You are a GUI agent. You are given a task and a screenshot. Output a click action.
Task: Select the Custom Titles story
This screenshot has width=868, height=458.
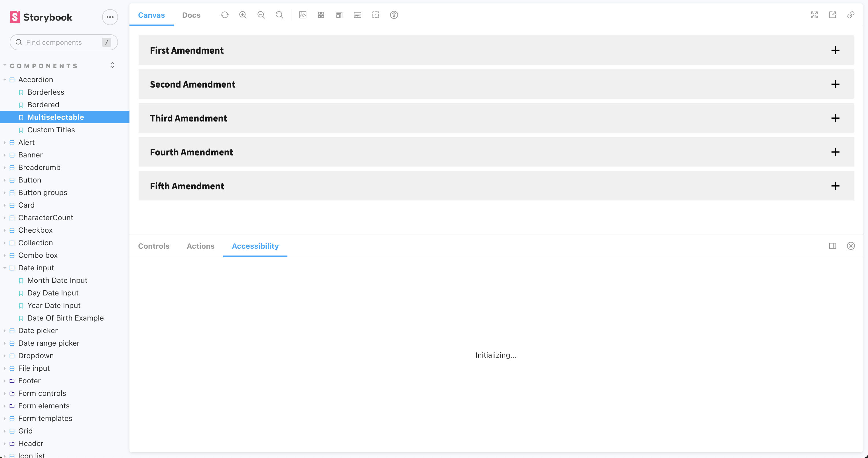[51, 130]
